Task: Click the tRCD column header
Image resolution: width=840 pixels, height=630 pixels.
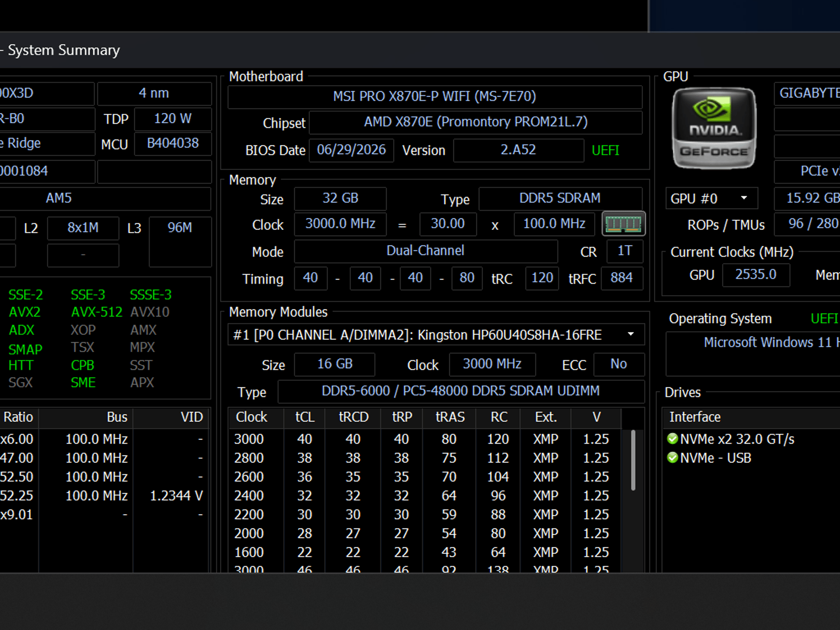Action: point(353,417)
